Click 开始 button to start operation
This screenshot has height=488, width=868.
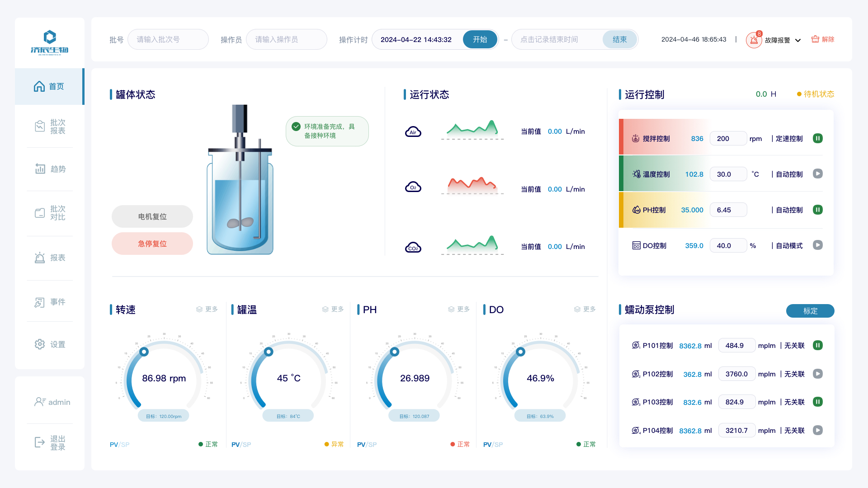pyautogui.click(x=480, y=39)
